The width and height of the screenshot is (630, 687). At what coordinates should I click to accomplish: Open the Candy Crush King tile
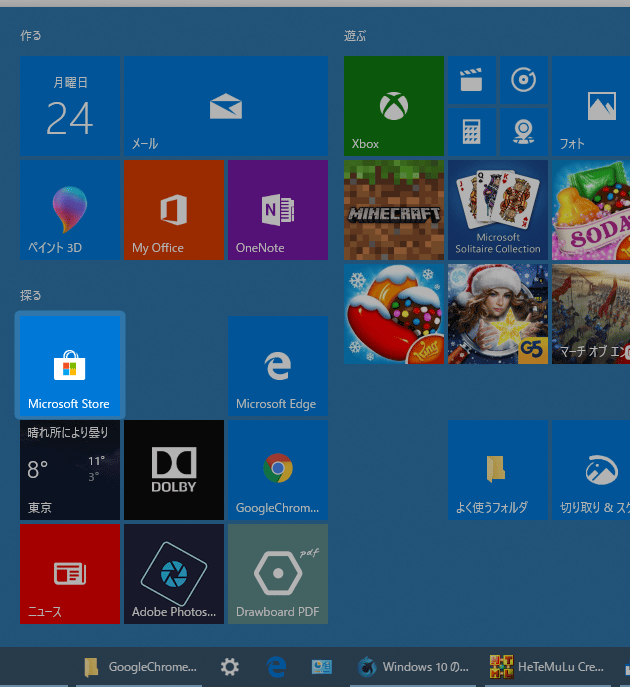(x=394, y=314)
